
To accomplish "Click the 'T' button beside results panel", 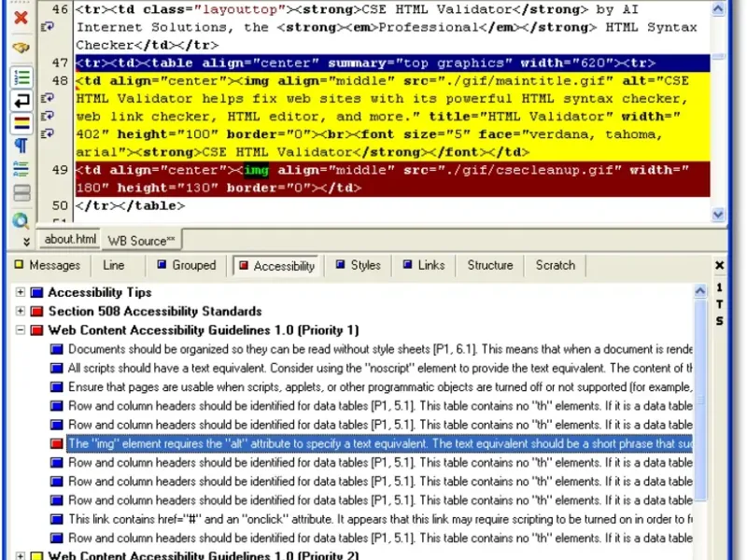I will click(x=719, y=304).
